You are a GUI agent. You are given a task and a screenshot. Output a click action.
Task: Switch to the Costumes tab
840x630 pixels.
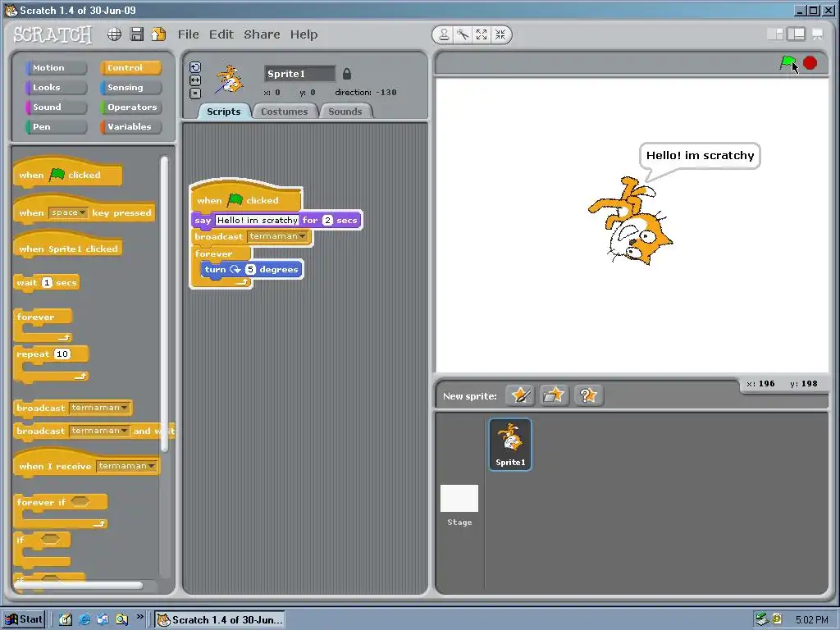(285, 112)
